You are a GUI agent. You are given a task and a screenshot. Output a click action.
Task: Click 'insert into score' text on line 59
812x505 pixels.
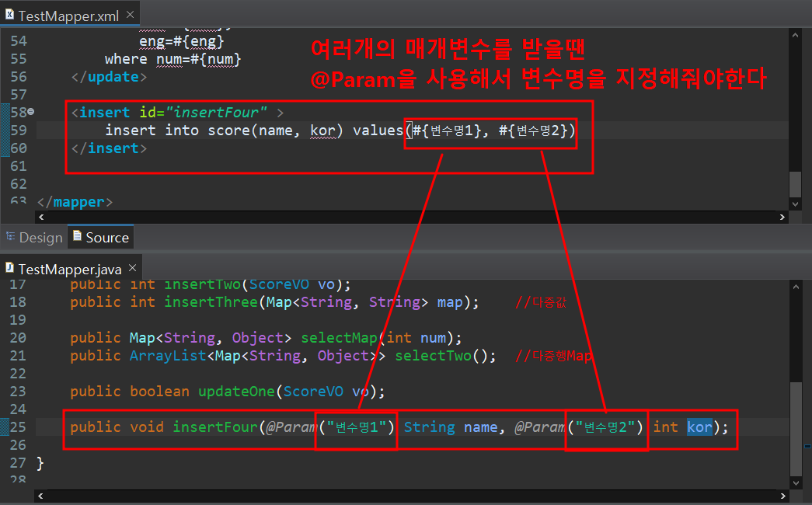(x=178, y=130)
